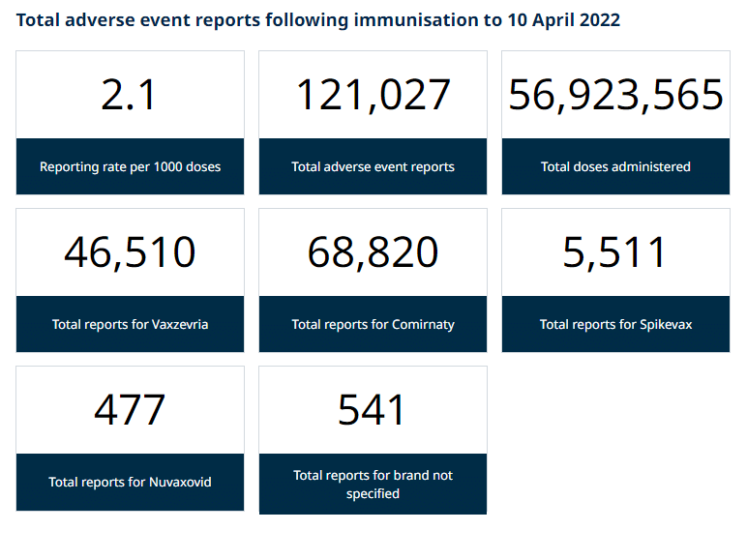Select the Total adverse event reports label
747x560 pixels.
[x=373, y=166]
